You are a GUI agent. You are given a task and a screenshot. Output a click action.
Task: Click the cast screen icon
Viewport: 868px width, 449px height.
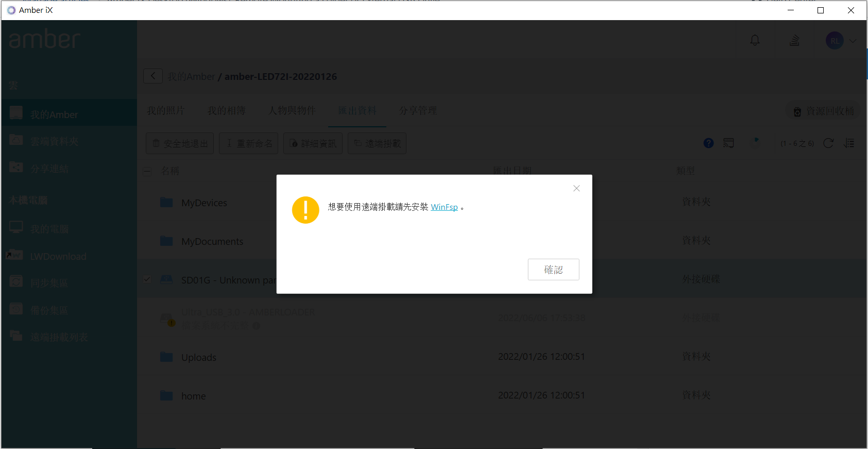click(728, 143)
